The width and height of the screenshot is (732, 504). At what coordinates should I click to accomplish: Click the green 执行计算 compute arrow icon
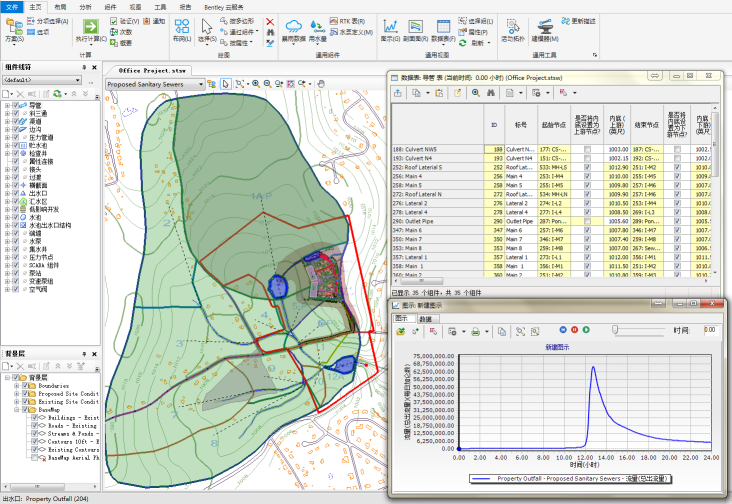click(91, 27)
